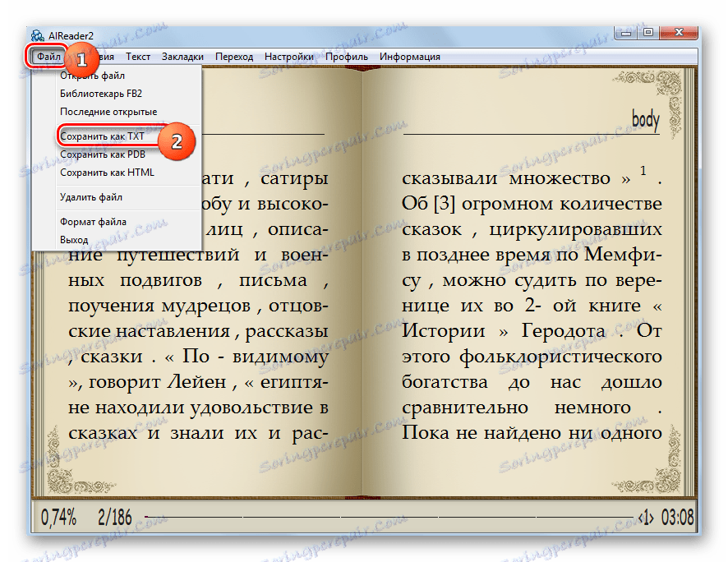Click the page counter 2/186
This screenshot has width=728, height=562.
point(115,518)
